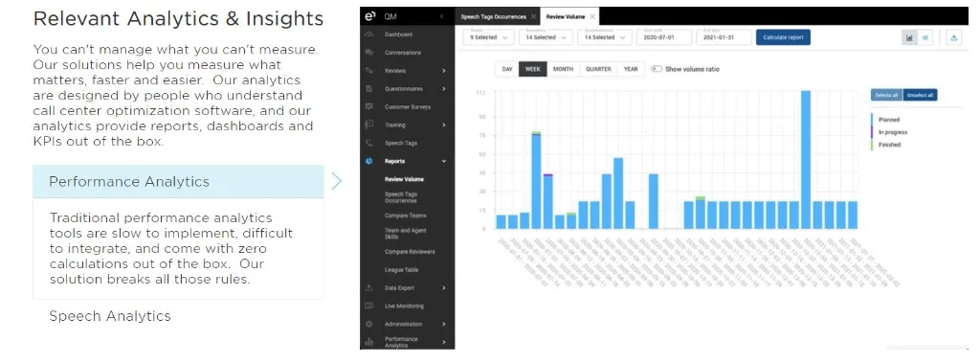Select the MONTH interval
Viewport: 980px width, 364px height.
point(563,69)
